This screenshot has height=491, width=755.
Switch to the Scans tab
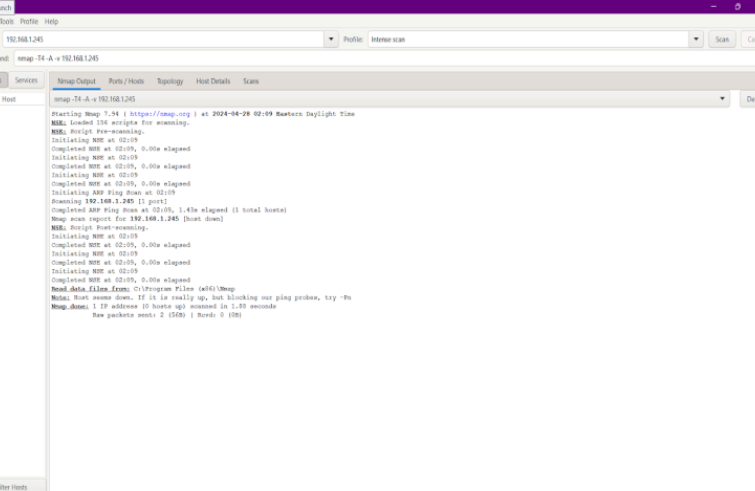(x=251, y=81)
